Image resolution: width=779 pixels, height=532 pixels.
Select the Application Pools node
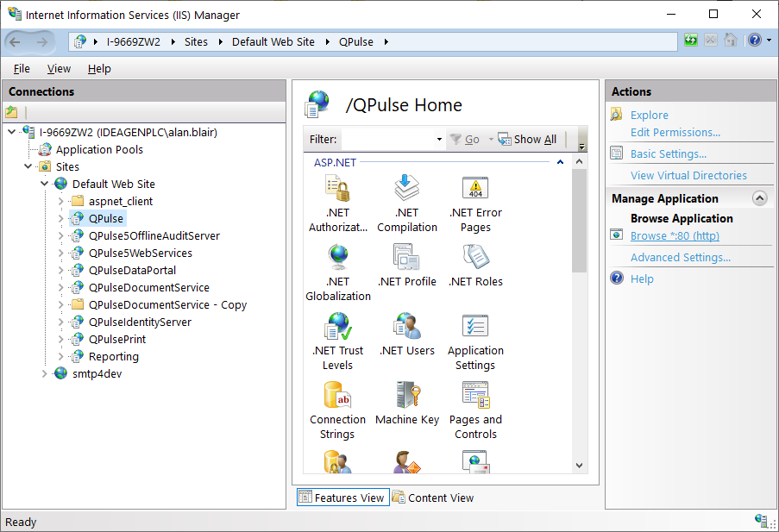[99, 149]
